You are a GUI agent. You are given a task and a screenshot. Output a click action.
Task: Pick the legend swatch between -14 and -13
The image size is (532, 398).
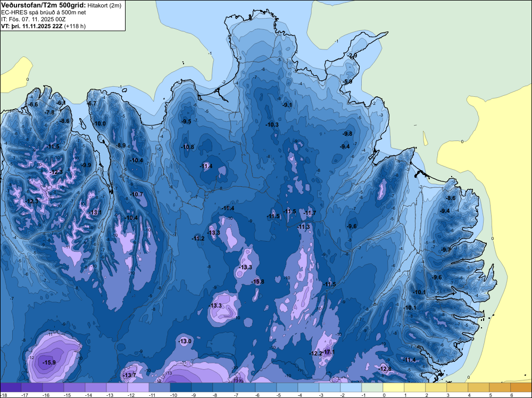point(96,387)
